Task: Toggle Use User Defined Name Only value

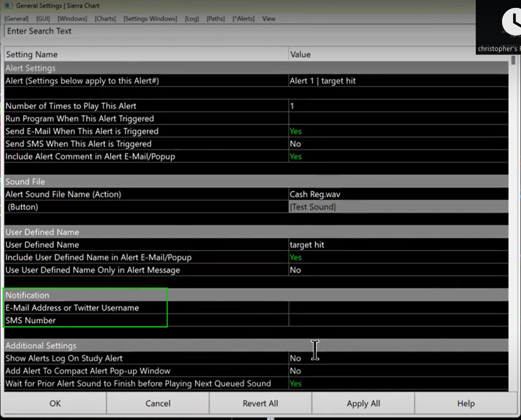Action: coord(399,270)
